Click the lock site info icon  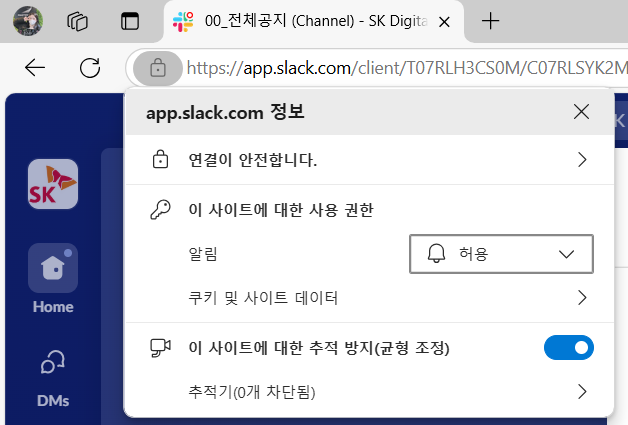coord(158,68)
